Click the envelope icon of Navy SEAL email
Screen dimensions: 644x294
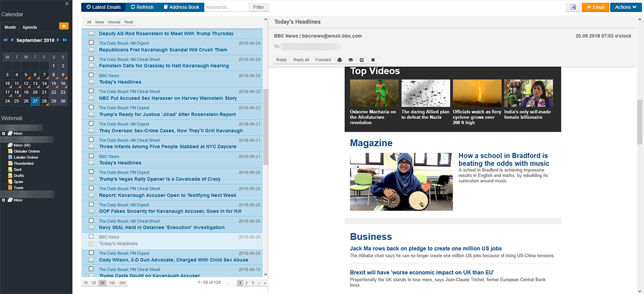pos(91,227)
